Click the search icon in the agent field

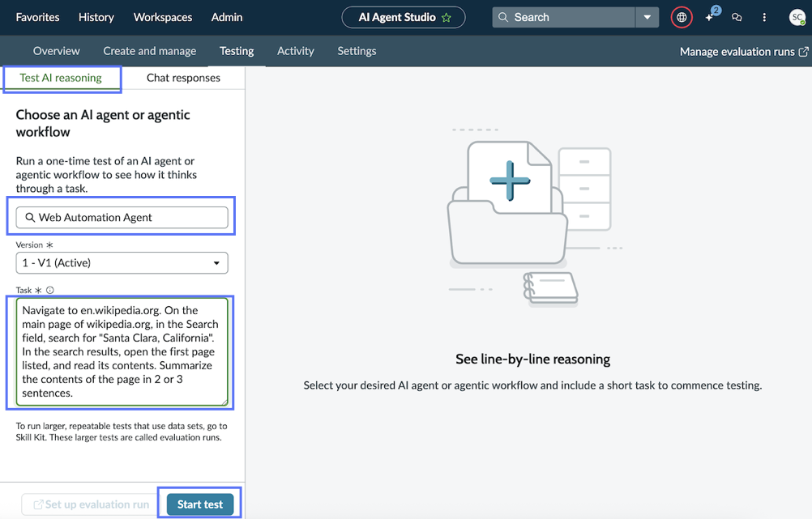pyautogui.click(x=30, y=217)
